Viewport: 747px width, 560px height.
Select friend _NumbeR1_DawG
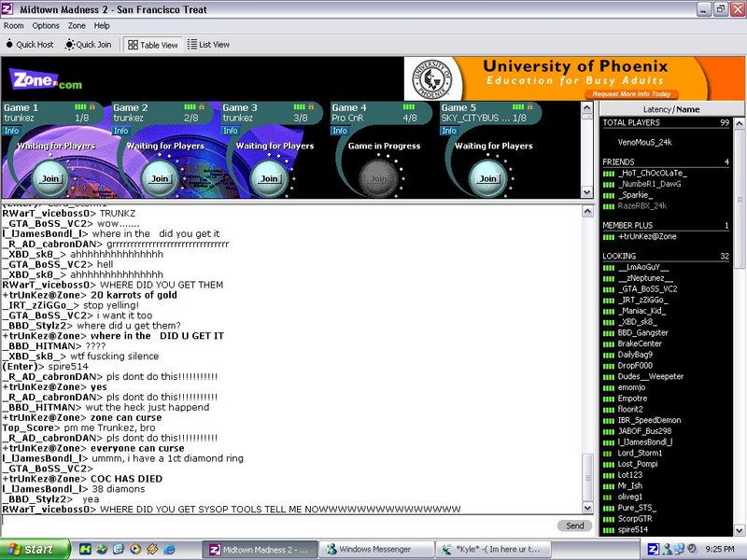pyautogui.click(x=649, y=184)
